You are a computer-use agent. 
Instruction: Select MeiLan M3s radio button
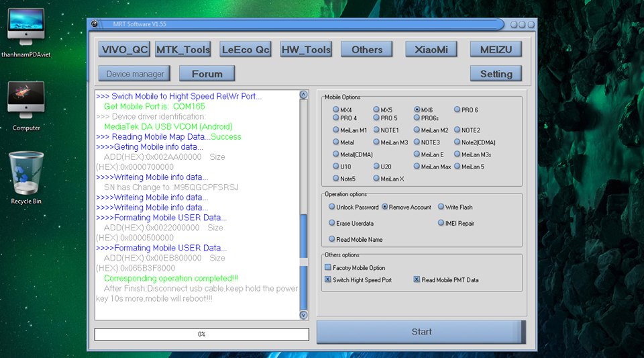click(457, 154)
